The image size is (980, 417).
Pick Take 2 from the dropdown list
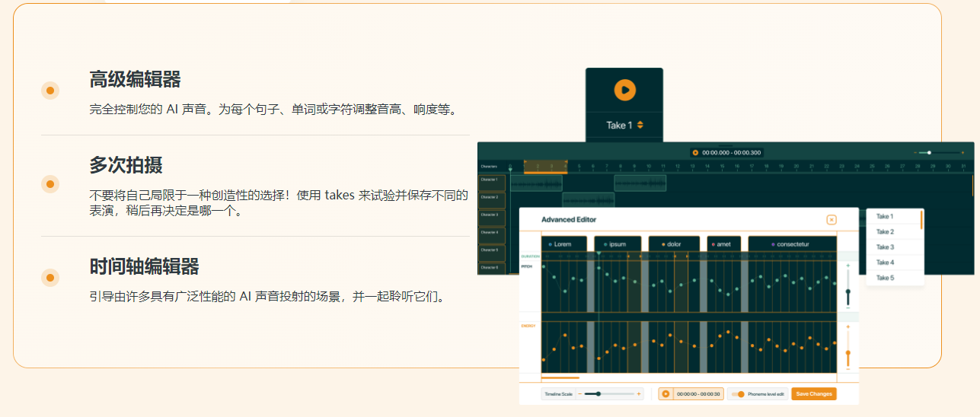click(885, 232)
